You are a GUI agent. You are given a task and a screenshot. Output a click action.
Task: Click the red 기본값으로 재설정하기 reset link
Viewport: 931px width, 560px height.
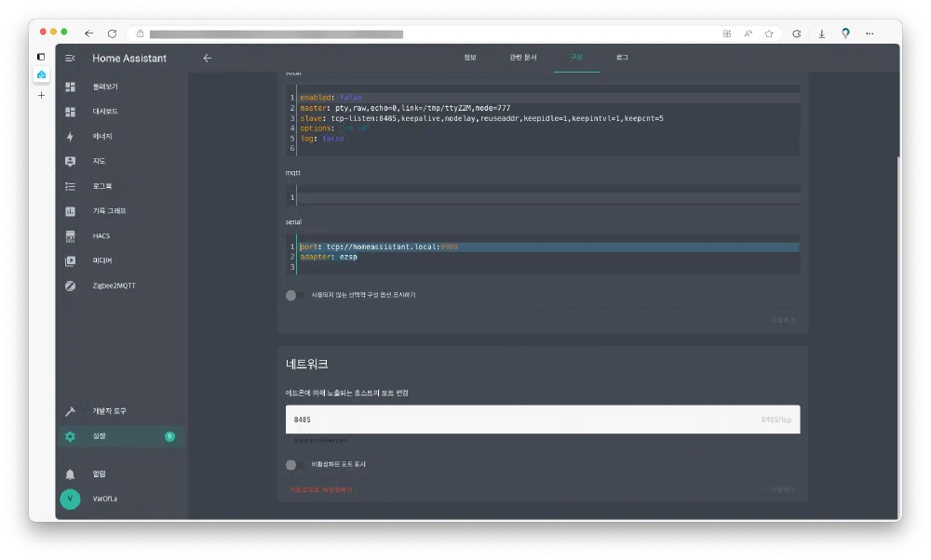pos(321,489)
